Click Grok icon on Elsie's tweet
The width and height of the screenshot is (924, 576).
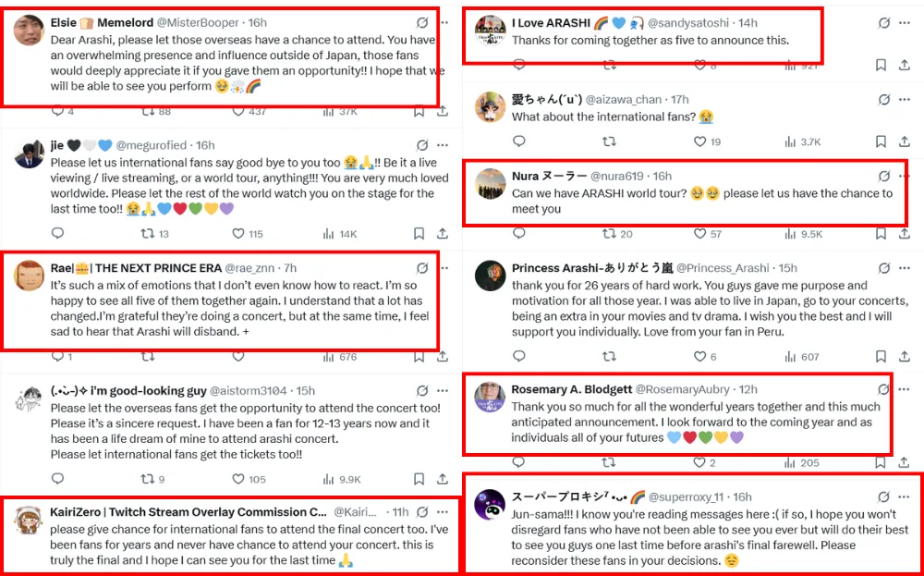(422, 22)
